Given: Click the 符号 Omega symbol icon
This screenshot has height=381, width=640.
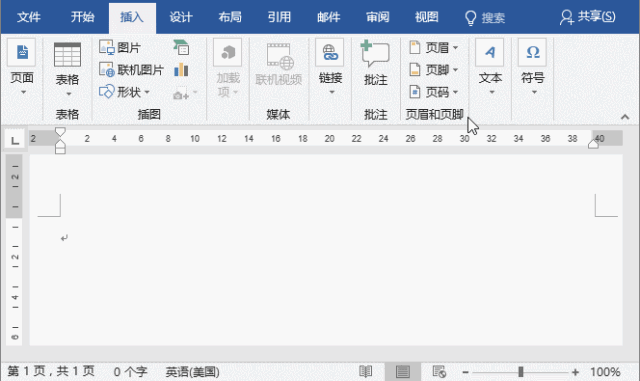Looking at the screenshot, I should tap(532, 52).
